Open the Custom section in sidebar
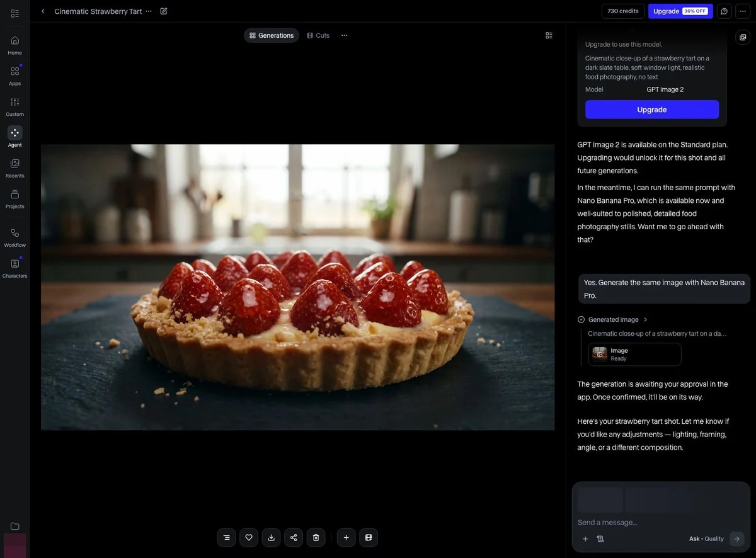756x558 pixels. 14,106
